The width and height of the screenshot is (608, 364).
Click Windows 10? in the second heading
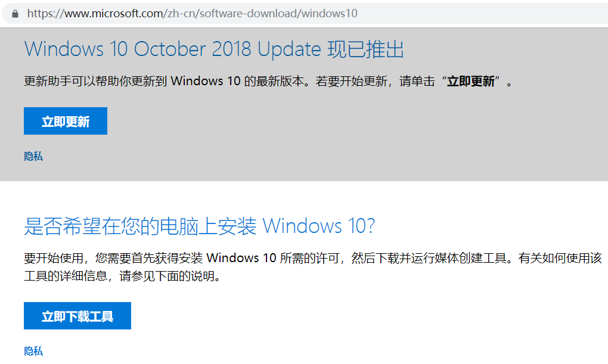[x=319, y=226]
